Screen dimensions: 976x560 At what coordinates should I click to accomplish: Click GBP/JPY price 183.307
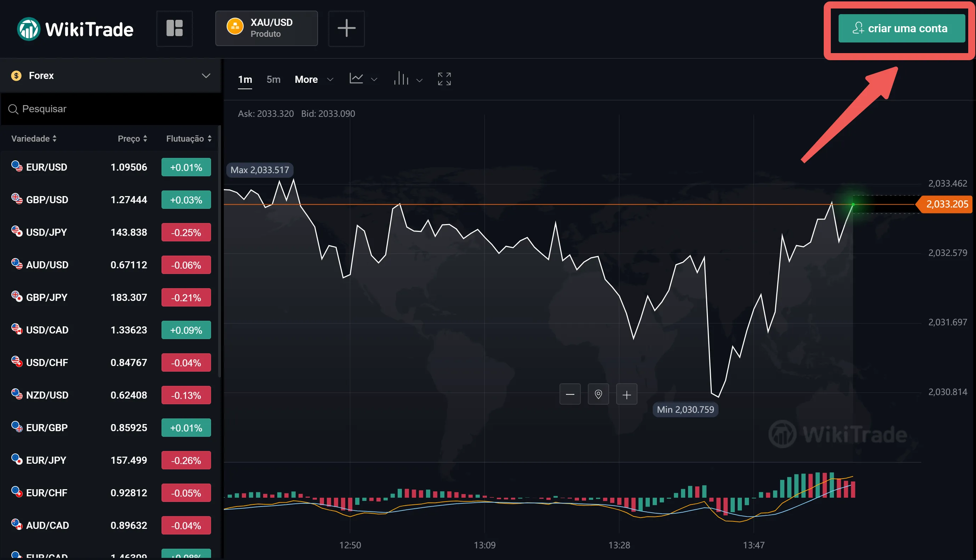point(129,298)
